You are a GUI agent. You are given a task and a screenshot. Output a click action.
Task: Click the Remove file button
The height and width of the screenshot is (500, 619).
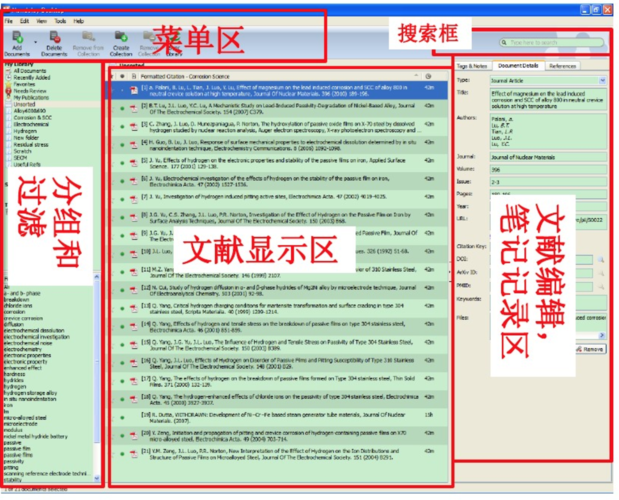coord(590,349)
